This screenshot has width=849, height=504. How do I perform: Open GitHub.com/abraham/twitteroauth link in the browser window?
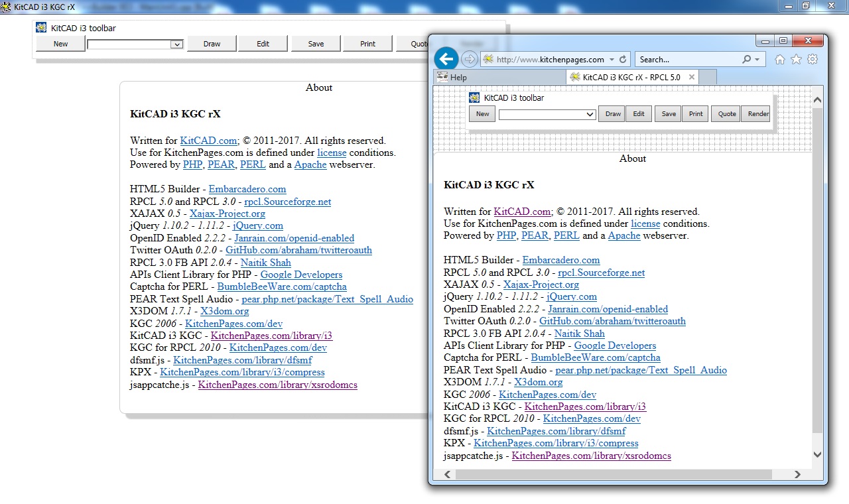(x=612, y=321)
